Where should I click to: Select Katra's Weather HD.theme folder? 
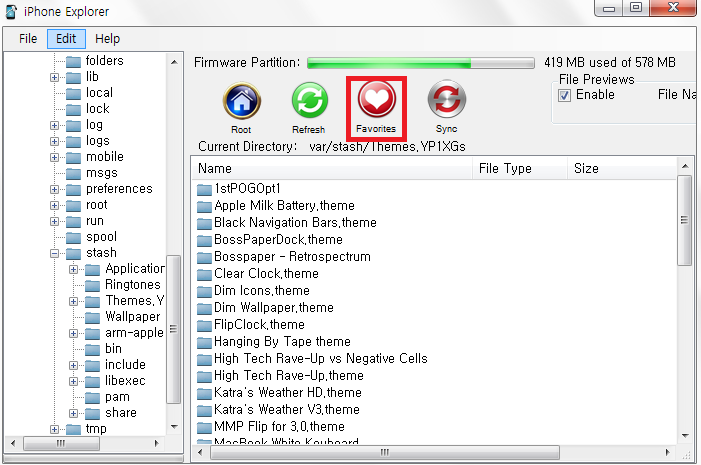click(287, 393)
